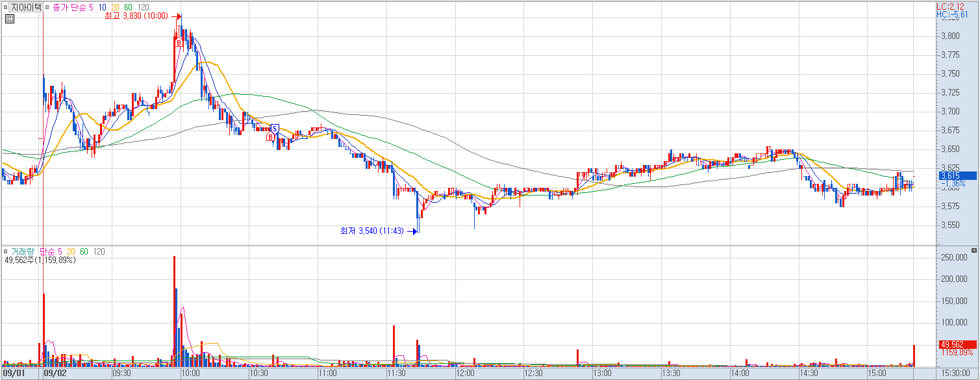Click the 3,575 price axis value
This screenshot has height=380, width=980.
pos(951,206)
